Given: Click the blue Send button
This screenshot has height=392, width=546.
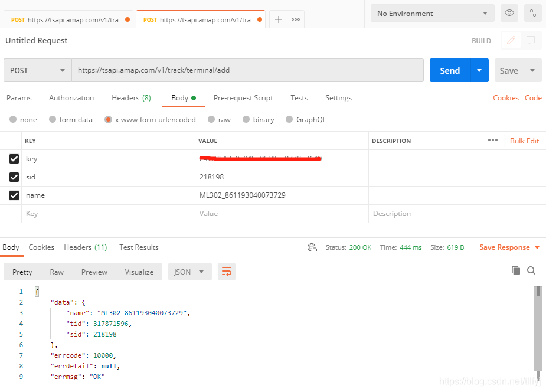Looking at the screenshot, I should 450,70.
